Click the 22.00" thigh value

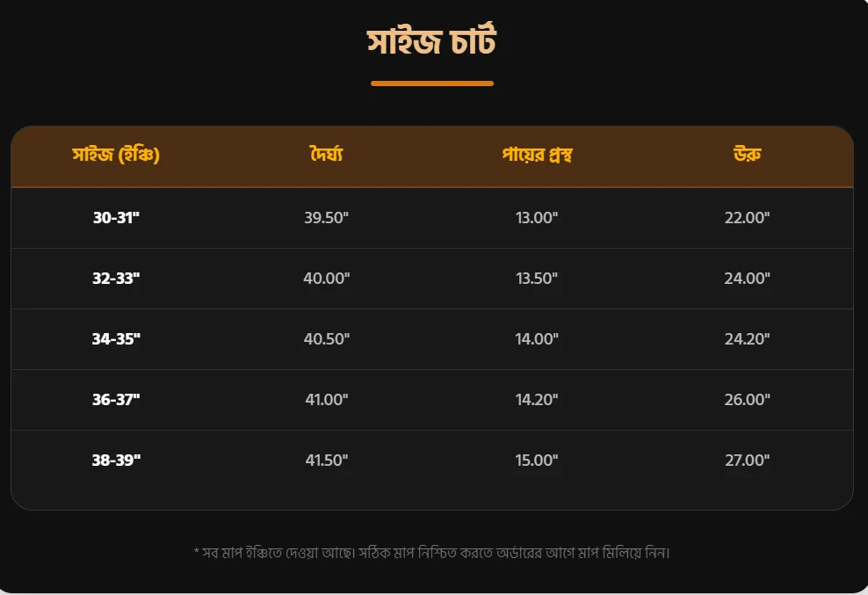[748, 218]
